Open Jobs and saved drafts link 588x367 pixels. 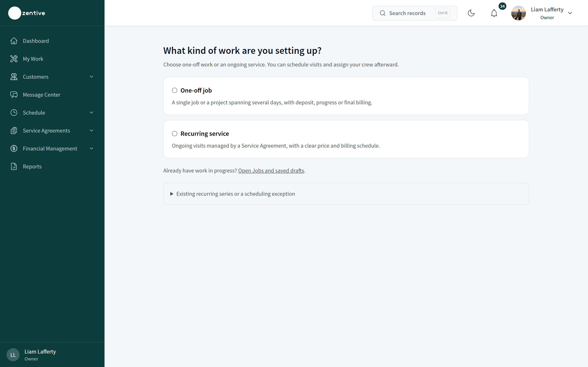click(x=271, y=171)
